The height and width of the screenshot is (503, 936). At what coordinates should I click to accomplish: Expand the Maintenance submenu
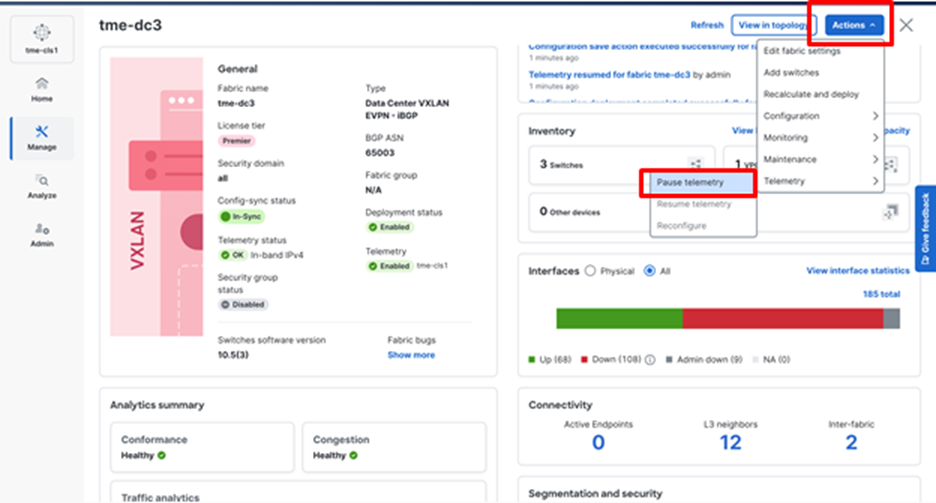point(821,159)
